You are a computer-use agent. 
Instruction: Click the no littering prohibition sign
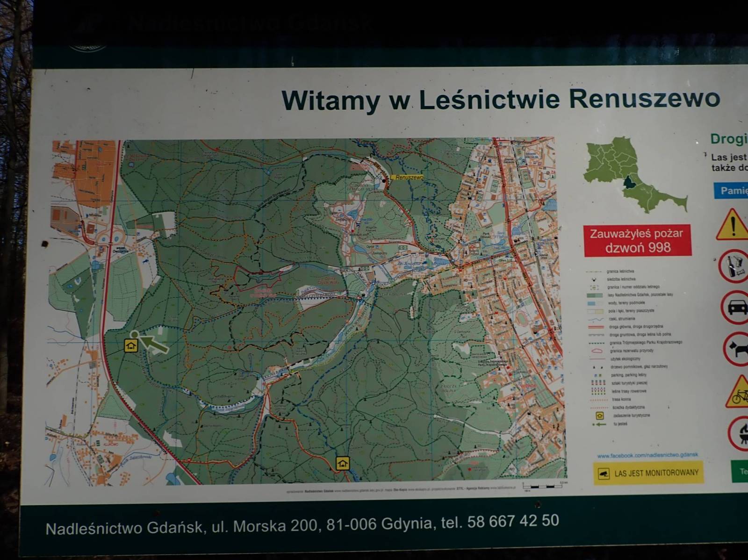(x=733, y=266)
